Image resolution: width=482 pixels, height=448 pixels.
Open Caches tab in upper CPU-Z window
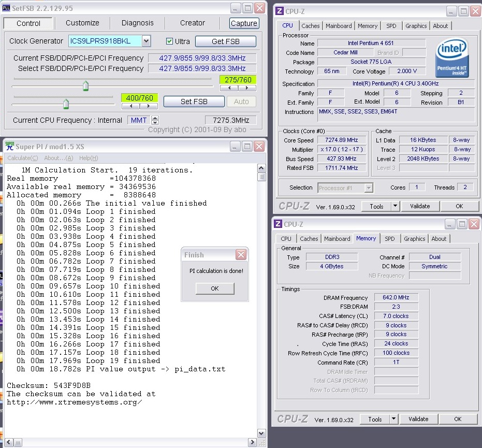pos(311,26)
